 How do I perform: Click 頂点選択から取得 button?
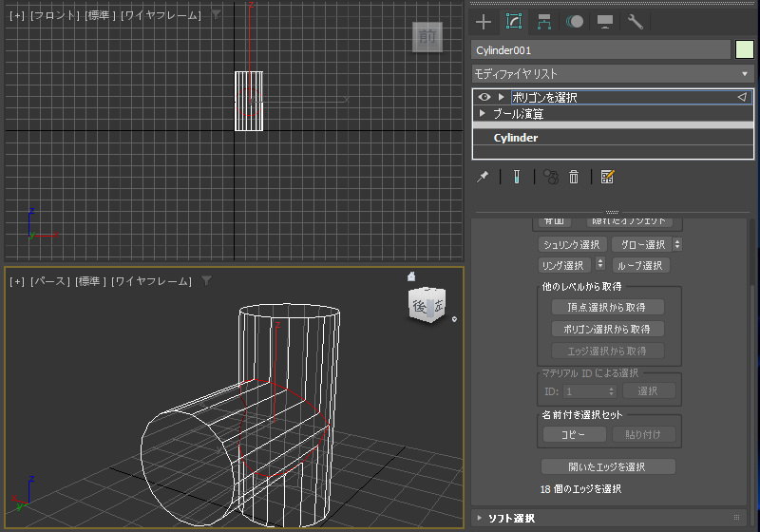pos(607,307)
